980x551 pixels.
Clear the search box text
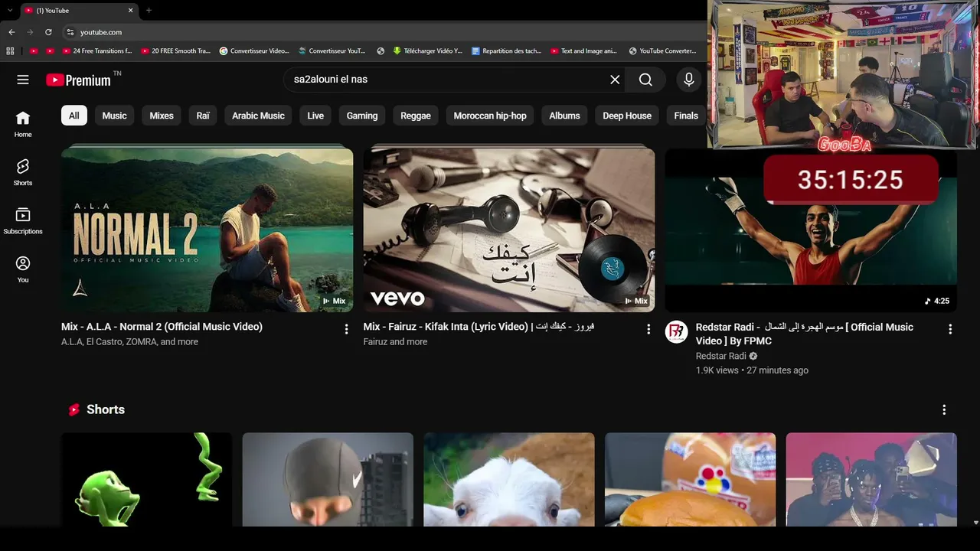pyautogui.click(x=615, y=80)
